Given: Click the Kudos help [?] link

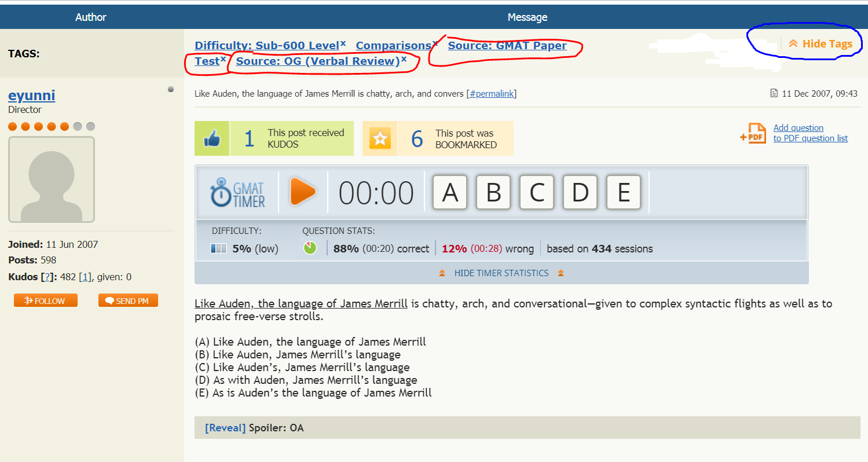Looking at the screenshot, I should tap(47, 277).
